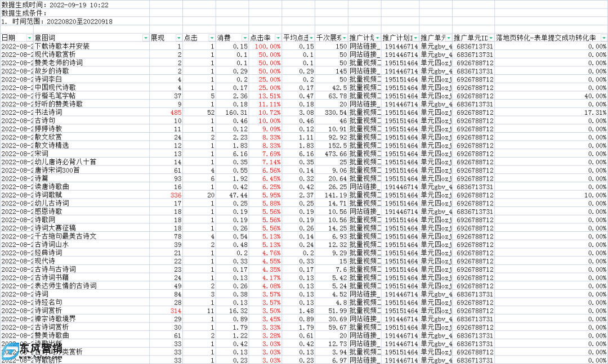Expand the 点击率 filter arrow
The height and width of the screenshot is (364, 608).
[278, 38]
